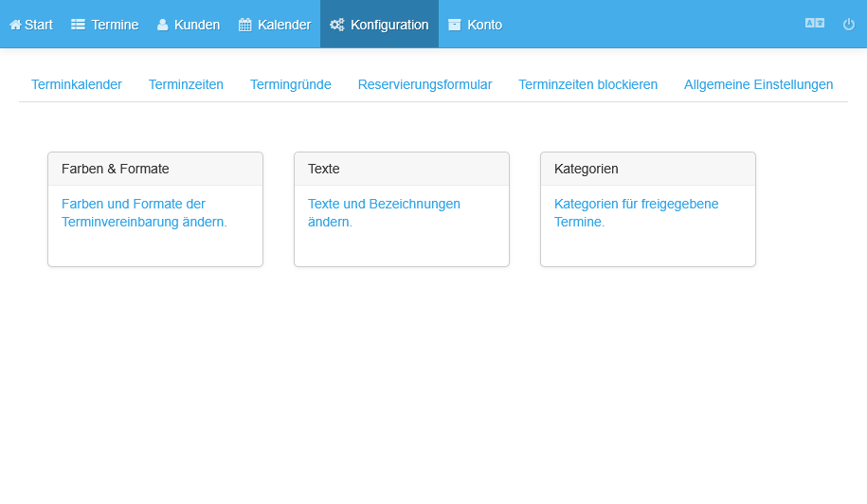Open Termine via the list icon
The width and height of the screenshot is (867, 504).
click(79, 25)
